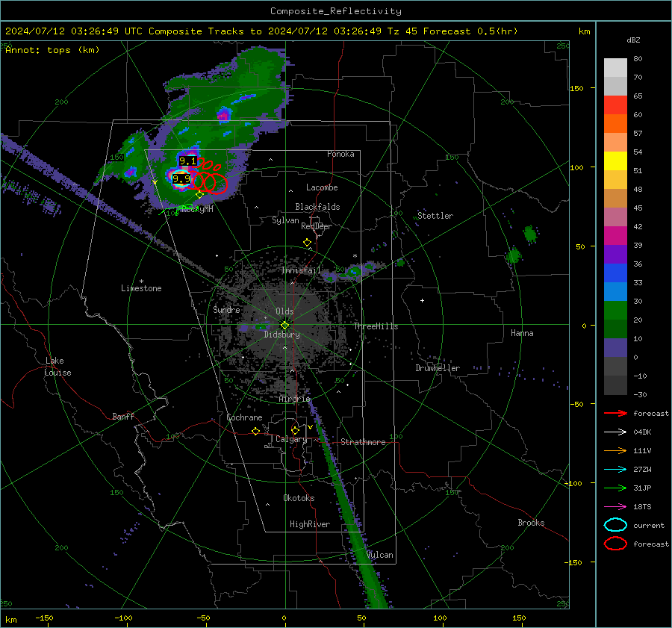The image size is (672, 628).
Task: Click the magenta 18TS arrow legend icon
Action: pyautogui.click(x=615, y=507)
